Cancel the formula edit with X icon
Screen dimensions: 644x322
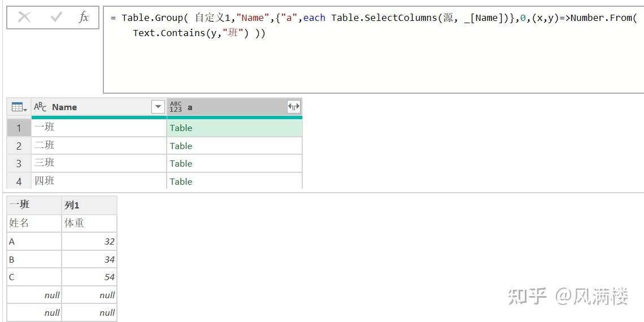pos(24,18)
